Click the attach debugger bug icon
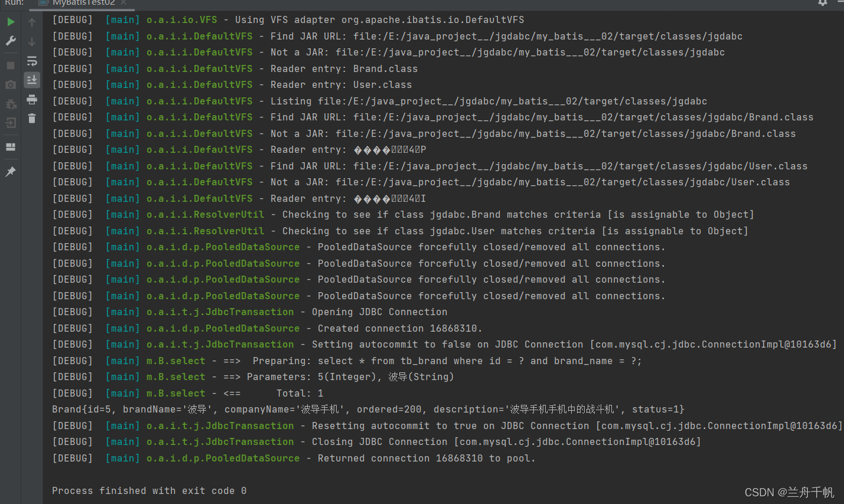The image size is (844, 504). [x=11, y=104]
